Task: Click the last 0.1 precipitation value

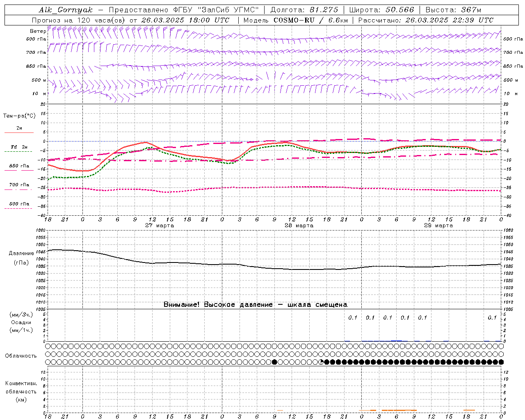Action: (492, 317)
